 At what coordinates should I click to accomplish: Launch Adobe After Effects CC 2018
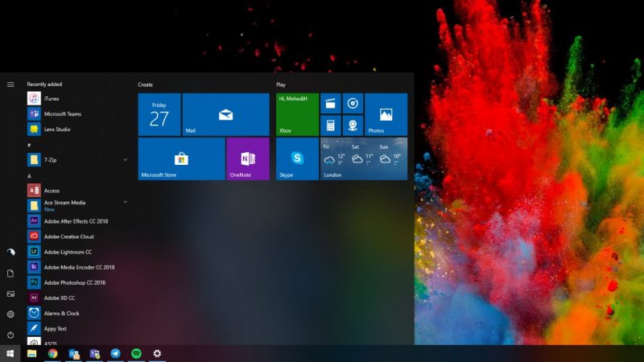click(x=76, y=221)
